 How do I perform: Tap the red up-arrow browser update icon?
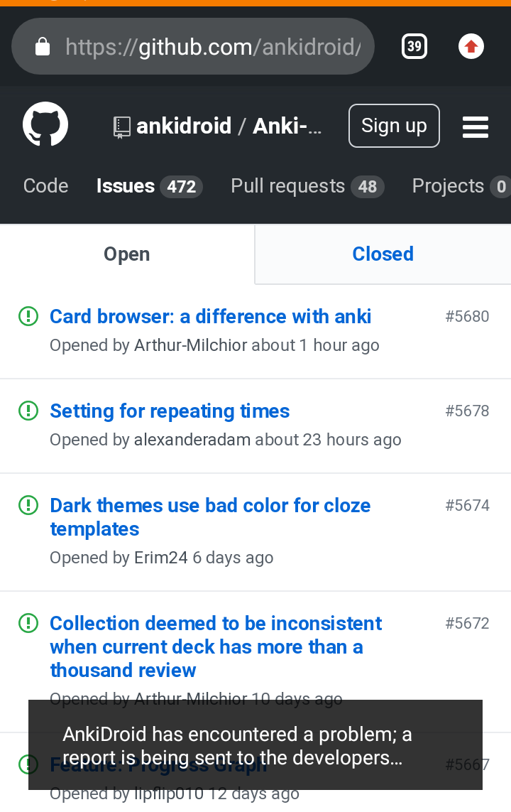tap(471, 47)
